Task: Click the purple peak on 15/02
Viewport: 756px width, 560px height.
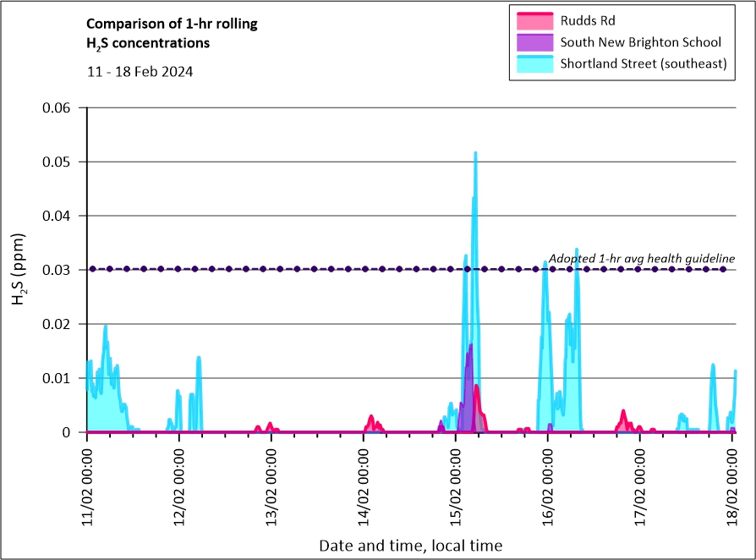Action: pyautogui.click(x=470, y=347)
